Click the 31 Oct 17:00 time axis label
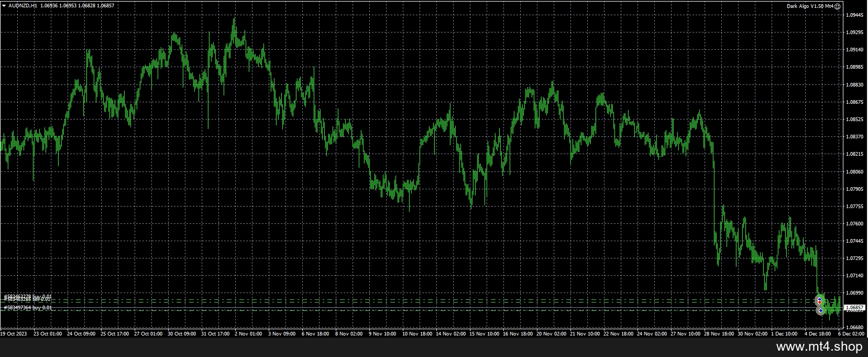 pyautogui.click(x=215, y=333)
